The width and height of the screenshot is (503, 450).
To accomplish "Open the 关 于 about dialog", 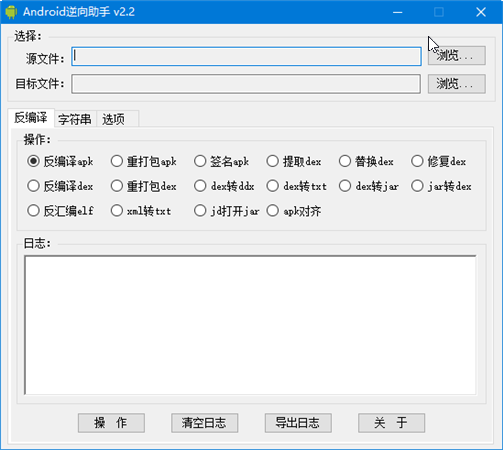I will pyautogui.click(x=391, y=423).
